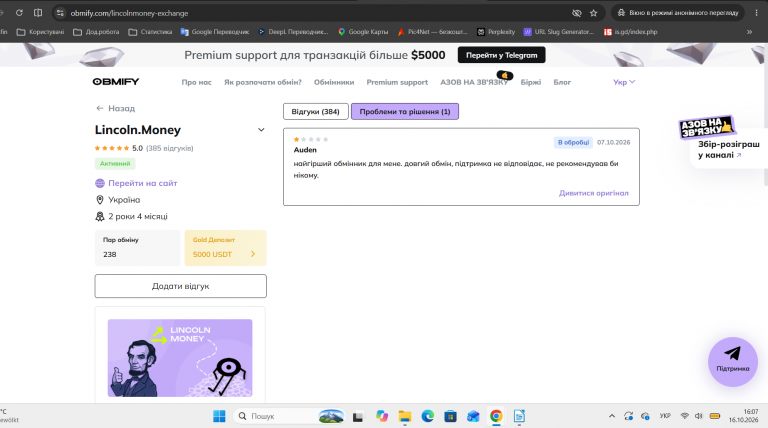Click the taskbar Пошук search box

[x=289, y=416]
